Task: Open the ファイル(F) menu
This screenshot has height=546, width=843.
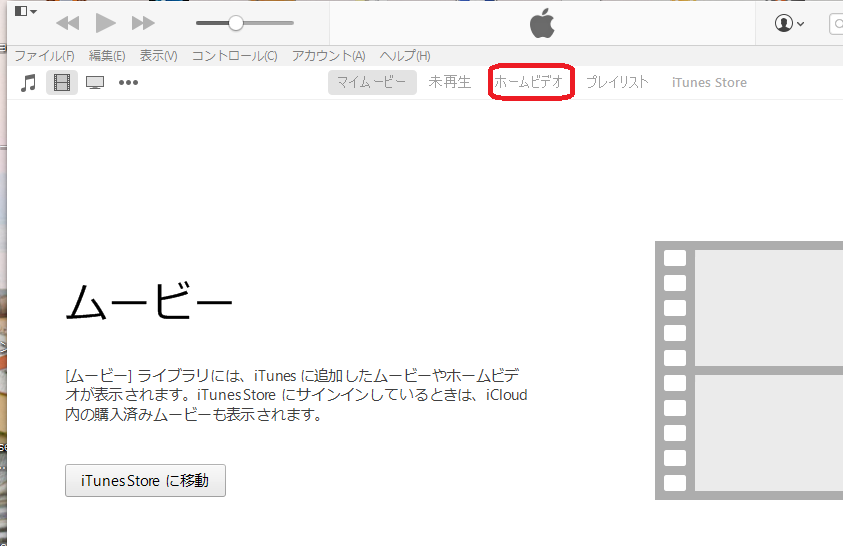Action: [44, 56]
